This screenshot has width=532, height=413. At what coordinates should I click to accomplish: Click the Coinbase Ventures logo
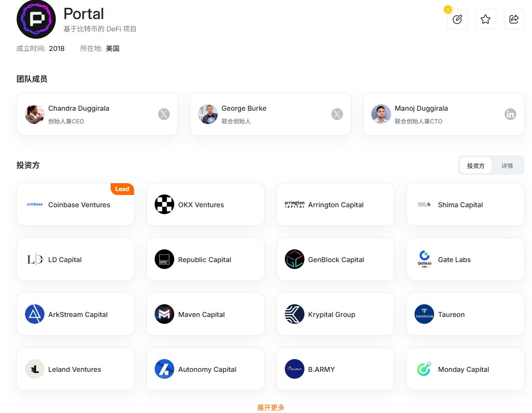[35, 205]
